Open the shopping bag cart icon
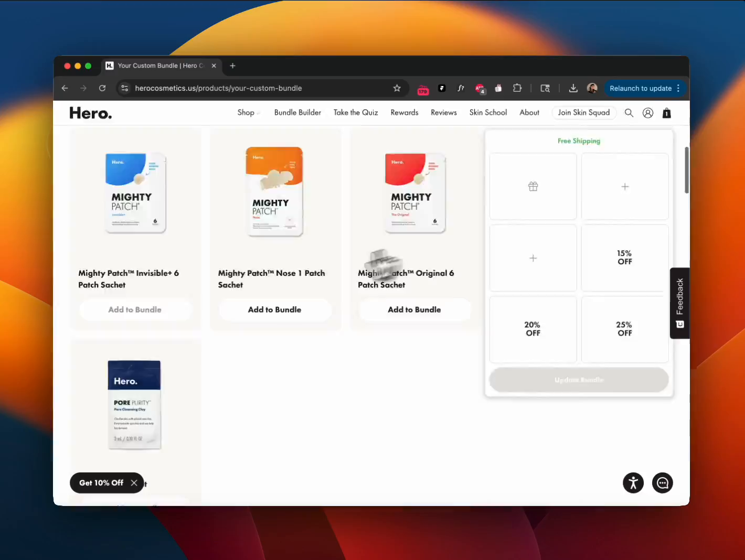The image size is (745, 560). point(667,113)
